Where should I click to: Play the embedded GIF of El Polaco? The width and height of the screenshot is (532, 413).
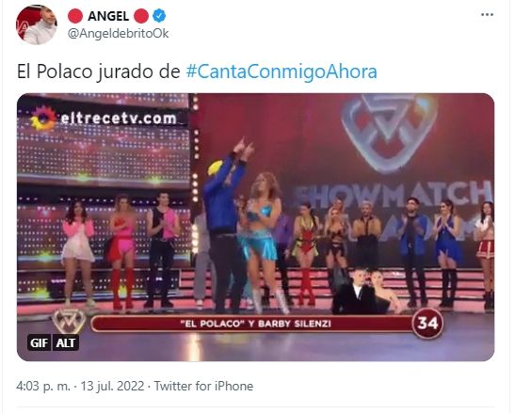click(x=255, y=227)
